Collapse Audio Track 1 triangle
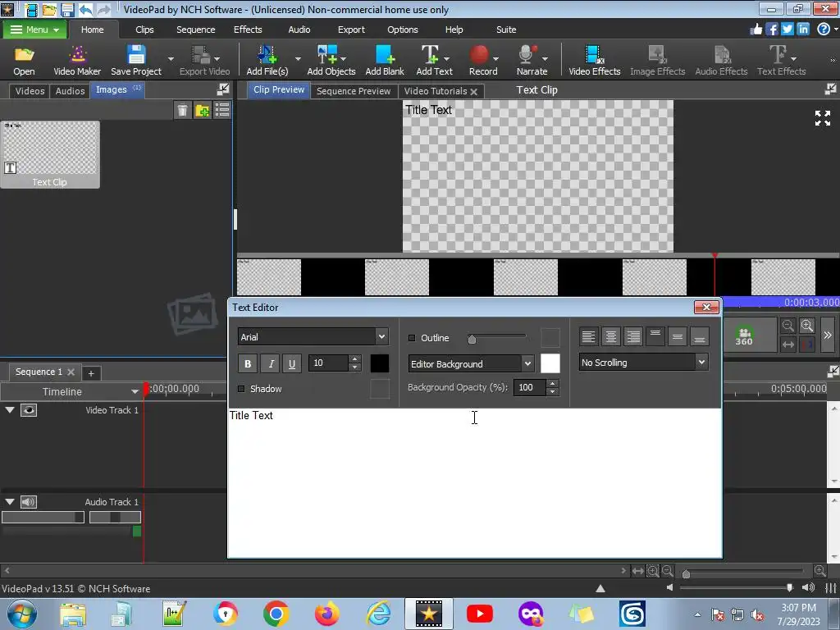840x630 pixels. click(x=10, y=501)
